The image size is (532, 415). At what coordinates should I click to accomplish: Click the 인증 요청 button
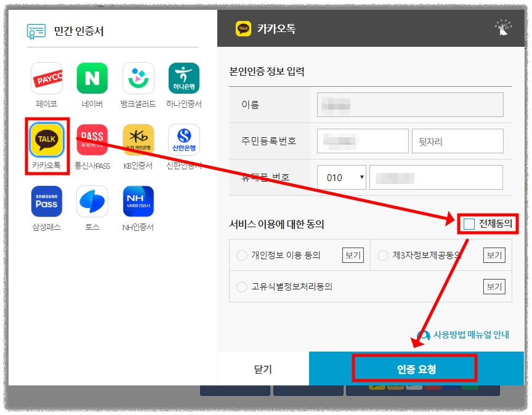pos(416,368)
